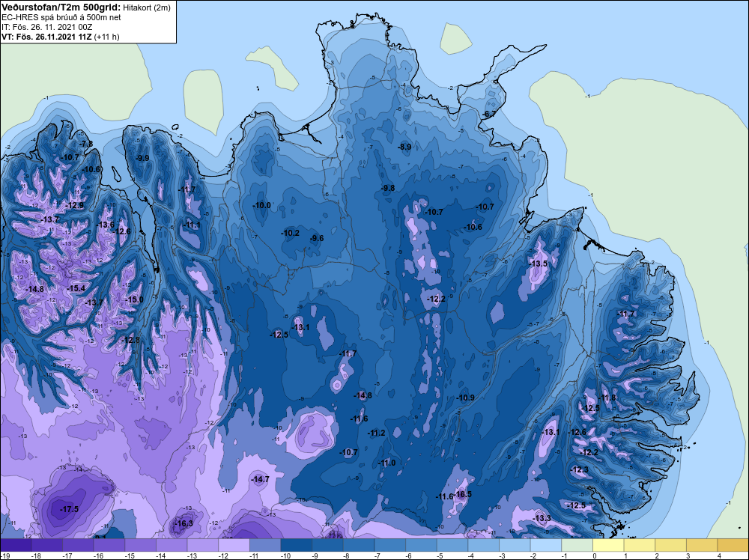Click the IT: Fös. 26. 11. 2021 00Z line

pyautogui.click(x=46, y=27)
